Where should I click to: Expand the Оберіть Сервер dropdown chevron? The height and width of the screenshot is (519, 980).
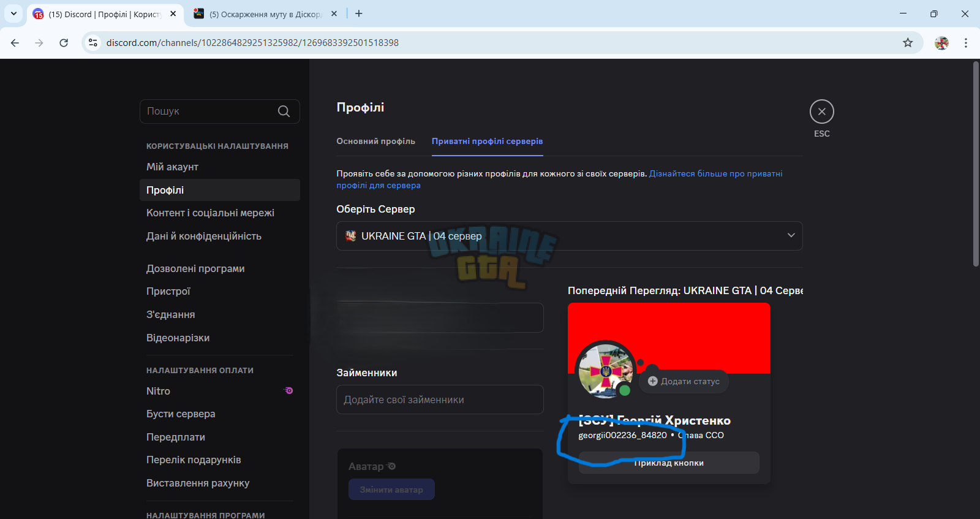point(791,235)
